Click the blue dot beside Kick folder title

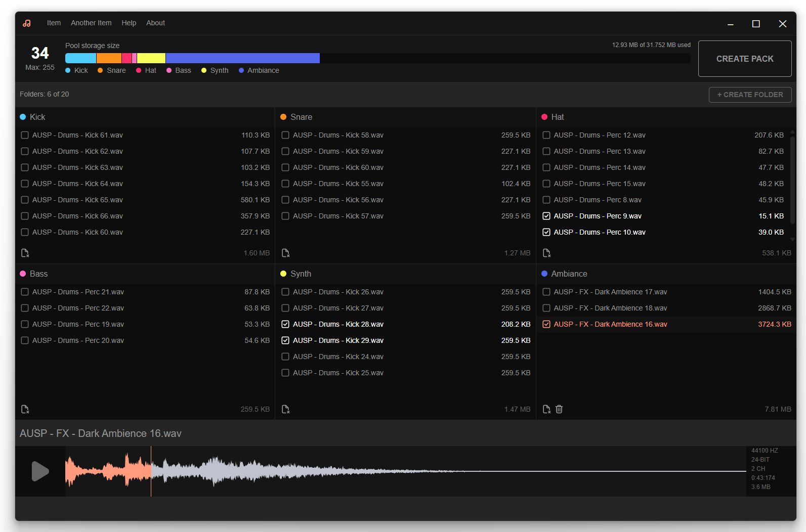[23, 117]
